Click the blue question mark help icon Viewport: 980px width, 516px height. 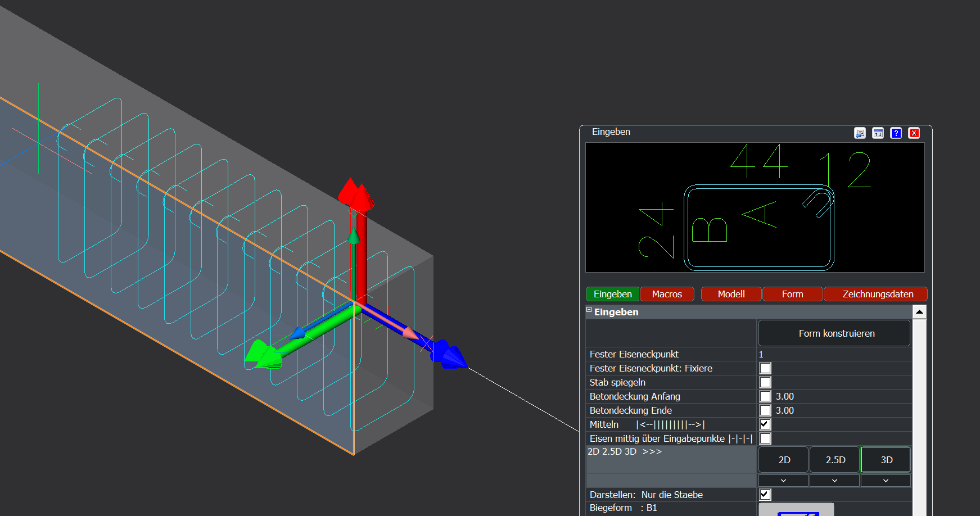tap(896, 133)
